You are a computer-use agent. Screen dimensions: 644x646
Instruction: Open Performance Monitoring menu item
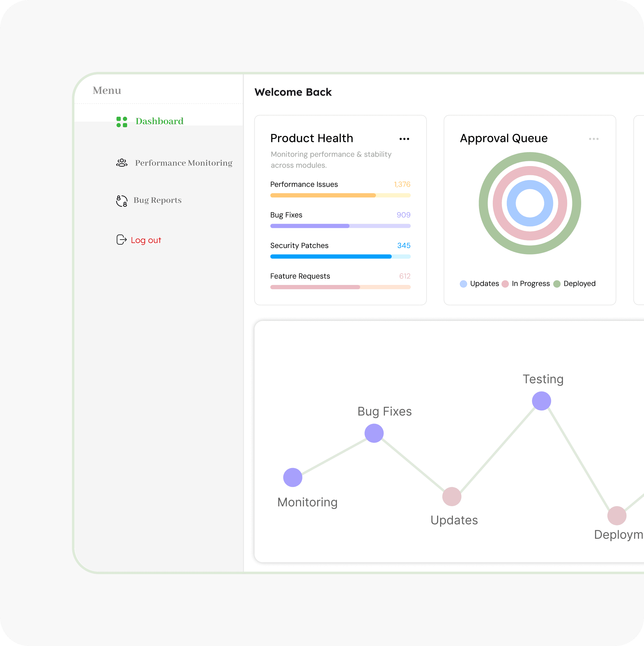coord(184,163)
